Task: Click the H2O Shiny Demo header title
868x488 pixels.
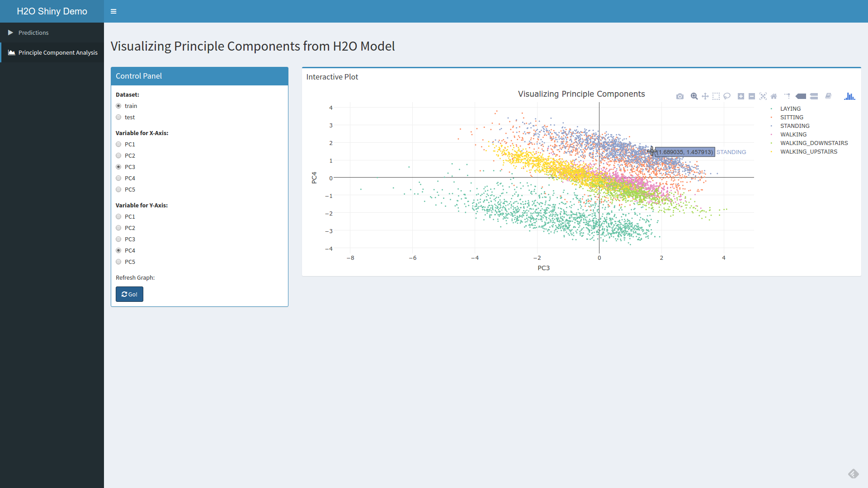Action: pyautogui.click(x=52, y=11)
